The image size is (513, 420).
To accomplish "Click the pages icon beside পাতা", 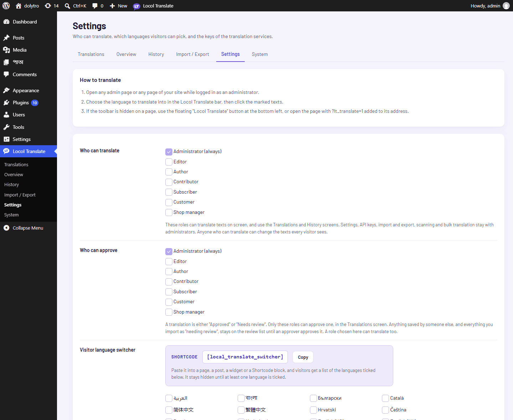I will 6,62.
